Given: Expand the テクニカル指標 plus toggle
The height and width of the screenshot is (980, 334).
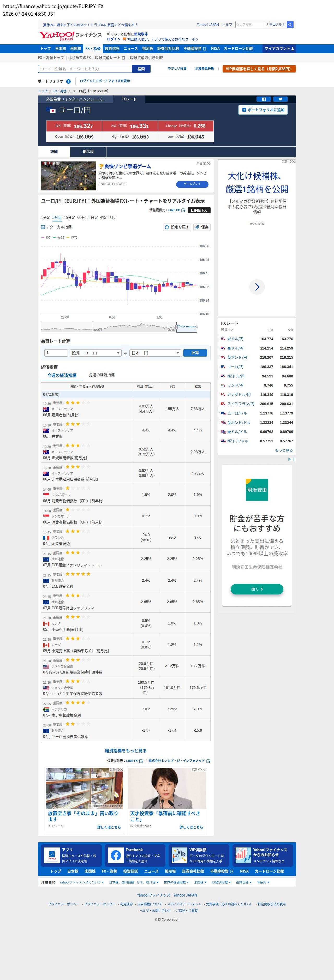Looking at the screenshot, I should coord(43,227).
